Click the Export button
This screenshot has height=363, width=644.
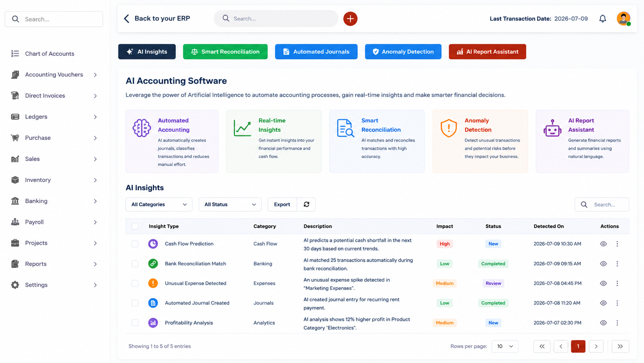click(282, 204)
